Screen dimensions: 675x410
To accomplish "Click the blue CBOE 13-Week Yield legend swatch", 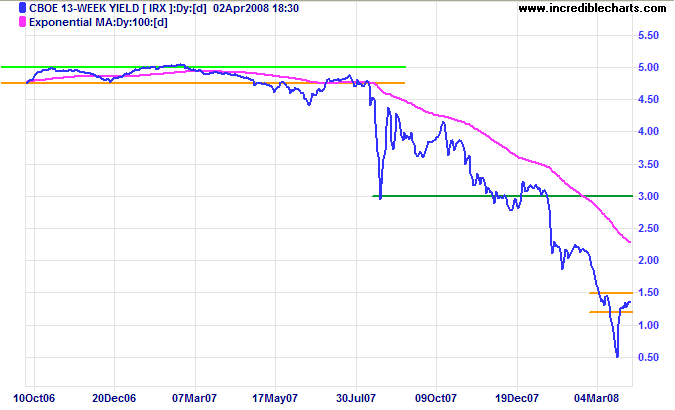I will point(22,8).
